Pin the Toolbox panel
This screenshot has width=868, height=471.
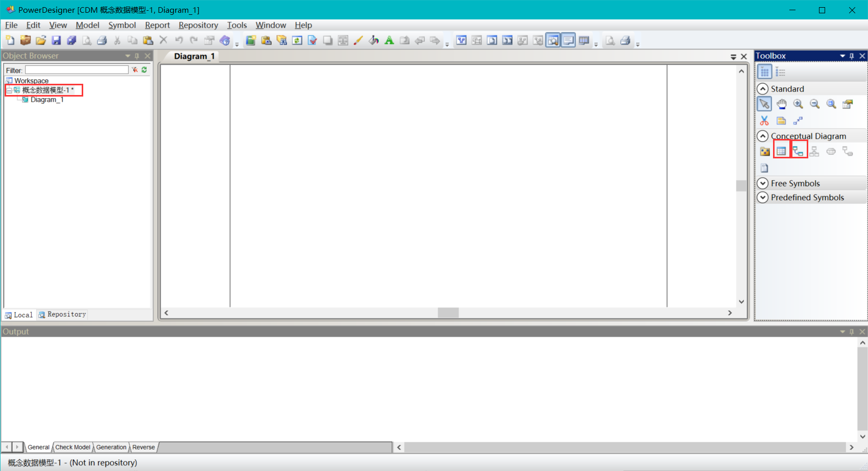(852, 56)
